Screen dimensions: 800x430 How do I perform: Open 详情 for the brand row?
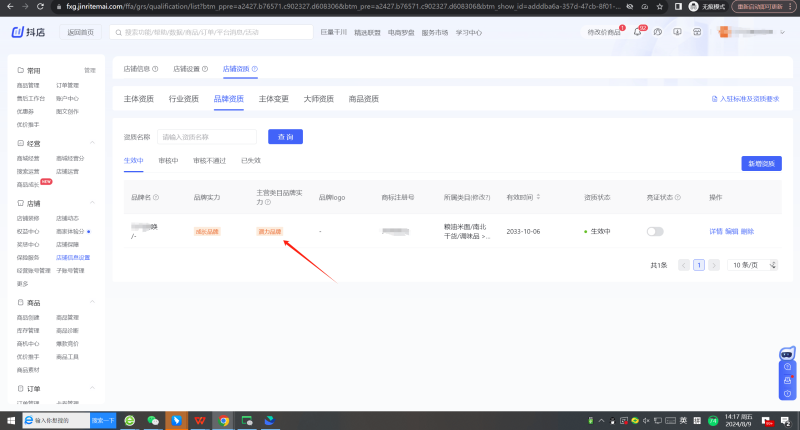716,232
